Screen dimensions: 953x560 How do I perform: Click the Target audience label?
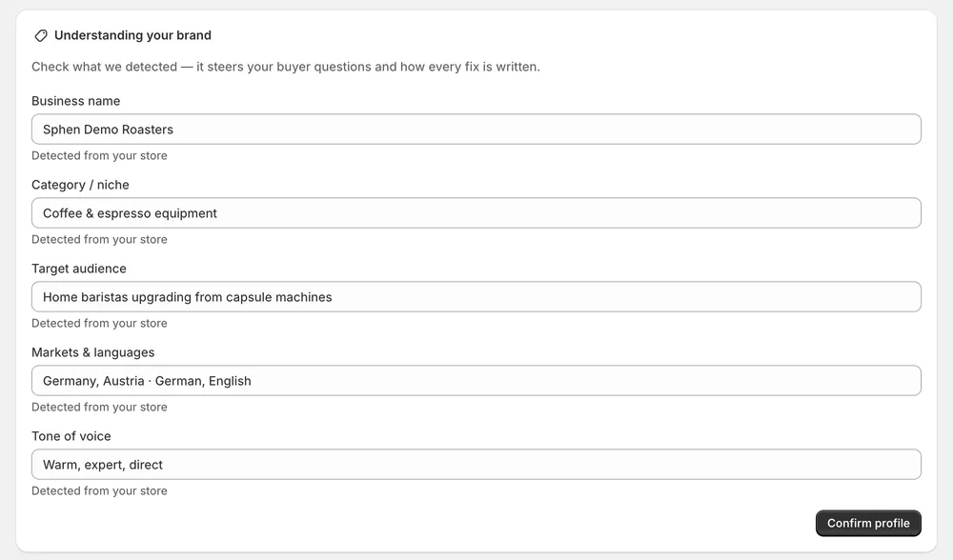tap(79, 269)
